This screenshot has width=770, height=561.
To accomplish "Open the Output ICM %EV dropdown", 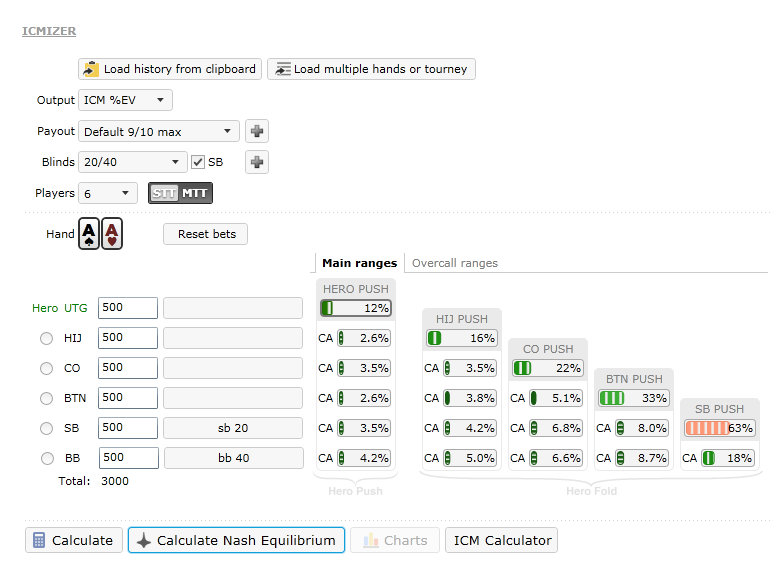I will (x=125, y=100).
